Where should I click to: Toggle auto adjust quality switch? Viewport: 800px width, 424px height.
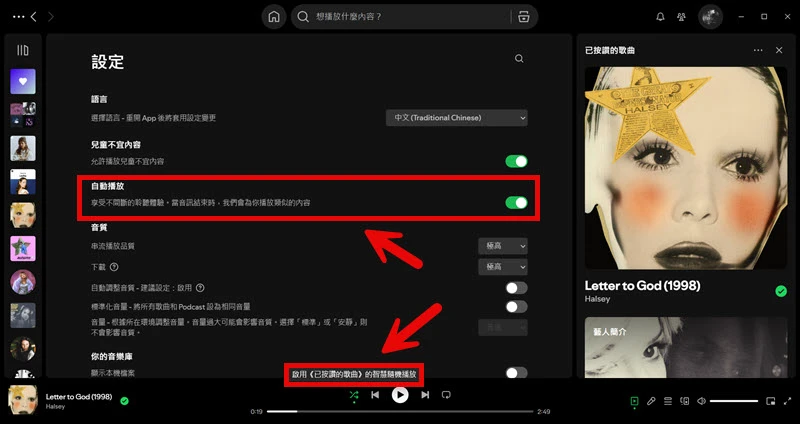[x=516, y=288]
